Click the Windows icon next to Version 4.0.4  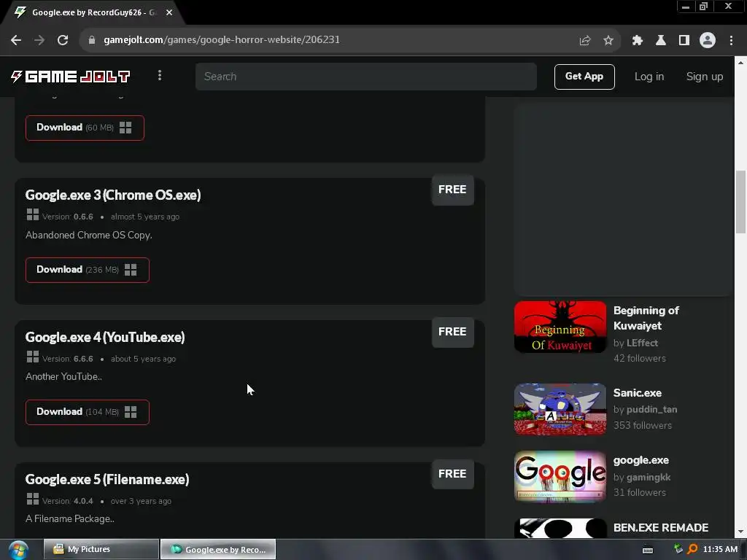point(33,499)
